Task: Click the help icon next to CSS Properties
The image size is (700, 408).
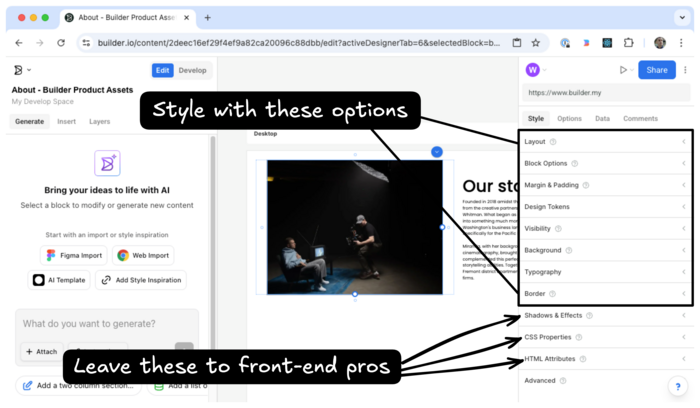Action: point(579,337)
